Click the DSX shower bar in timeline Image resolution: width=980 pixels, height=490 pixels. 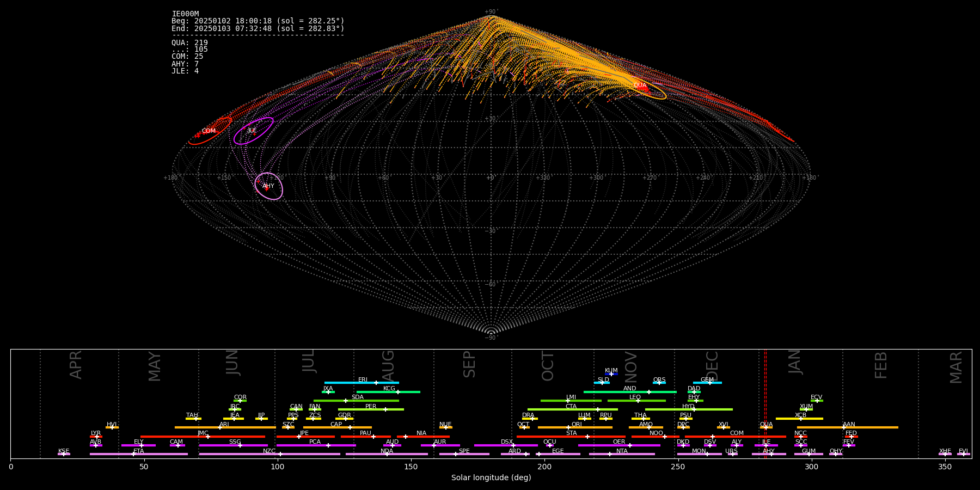pyautogui.click(x=506, y=445)
